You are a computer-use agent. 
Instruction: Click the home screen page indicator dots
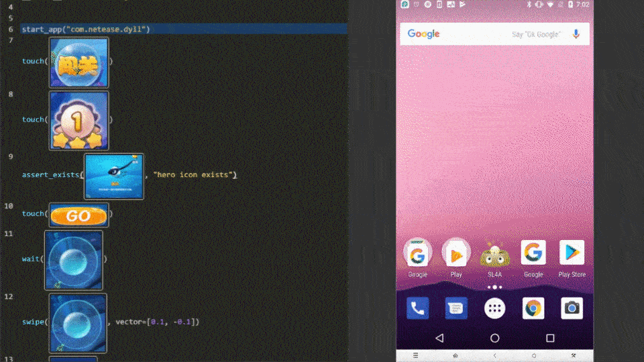tap(494, 288)
